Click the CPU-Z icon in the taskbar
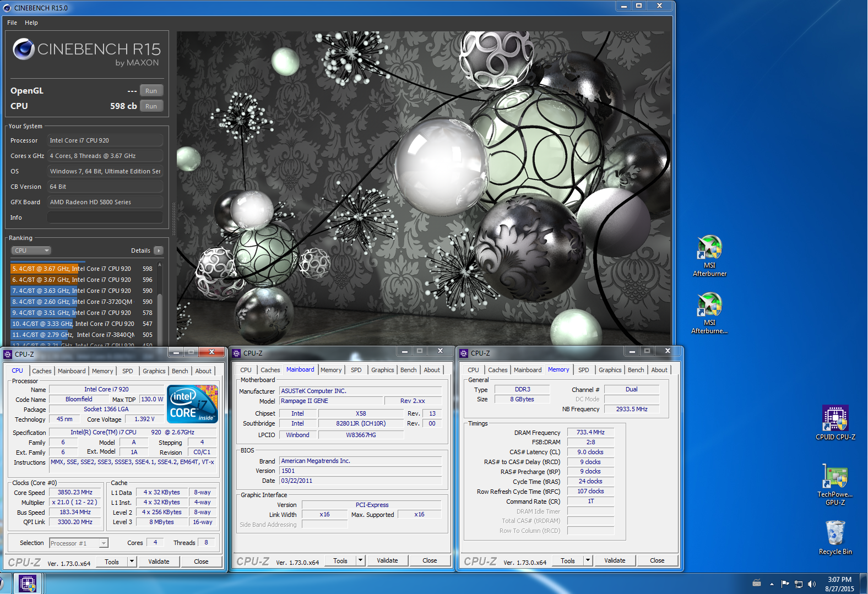Screen dimensions: 868x594 click(28, 584)
